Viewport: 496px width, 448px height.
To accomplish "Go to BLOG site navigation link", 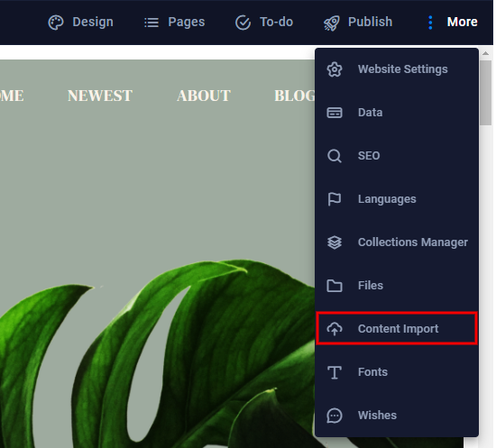I will (x=295, y=96).
